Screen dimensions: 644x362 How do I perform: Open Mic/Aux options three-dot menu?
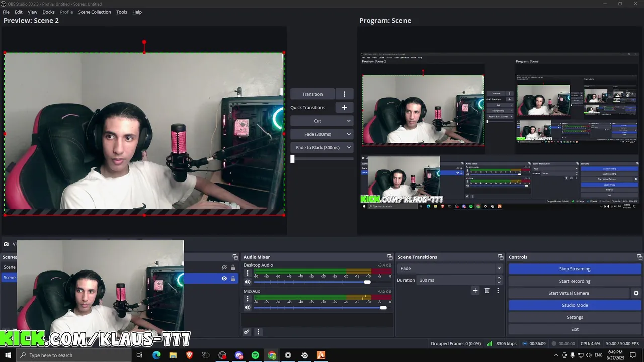247,299
